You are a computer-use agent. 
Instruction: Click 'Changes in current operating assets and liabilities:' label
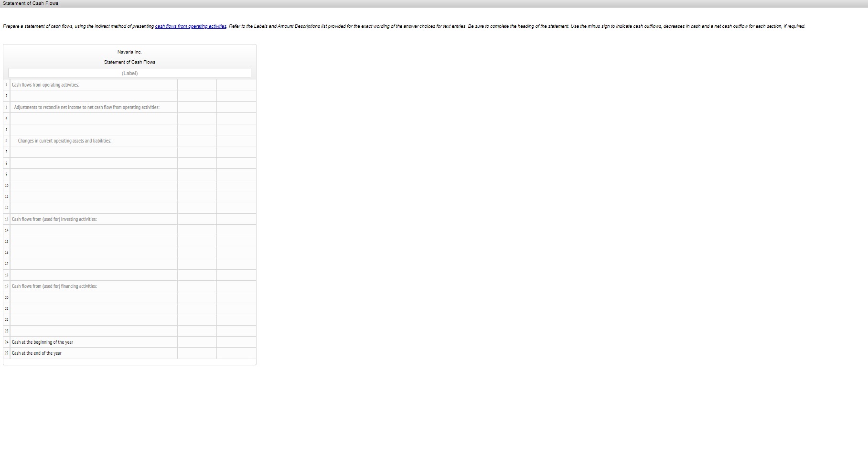click(64, 141)
